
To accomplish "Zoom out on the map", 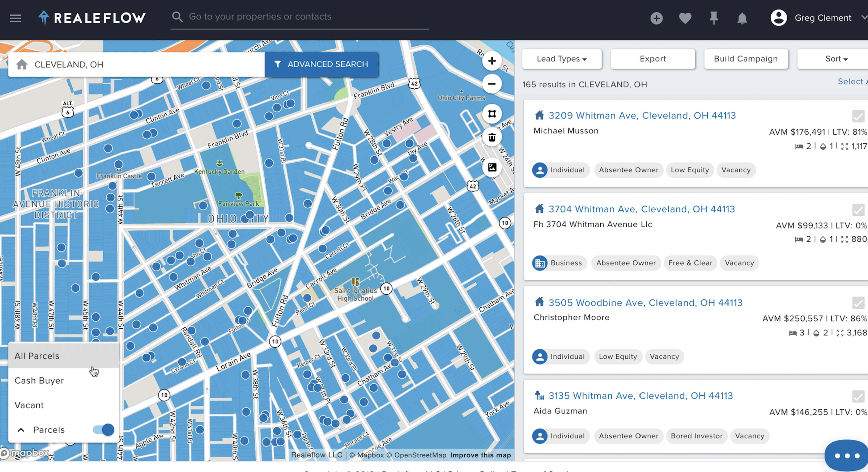I will click(491, 84).
